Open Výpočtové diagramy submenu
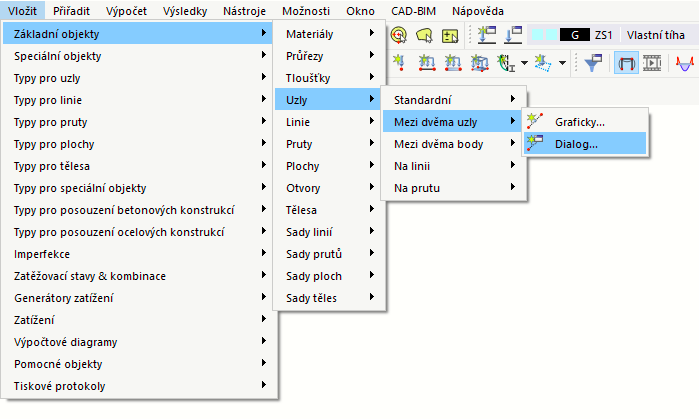Image resolution: width=699 pixels, height=419 pixels. pyautogui.click(x=137, y=342)
